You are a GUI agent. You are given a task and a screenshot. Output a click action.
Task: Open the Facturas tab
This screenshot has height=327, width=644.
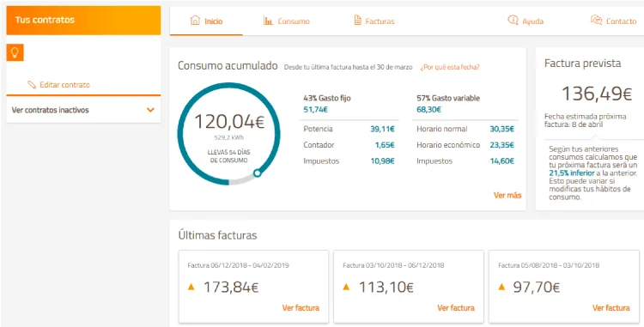tap(374, 21)
